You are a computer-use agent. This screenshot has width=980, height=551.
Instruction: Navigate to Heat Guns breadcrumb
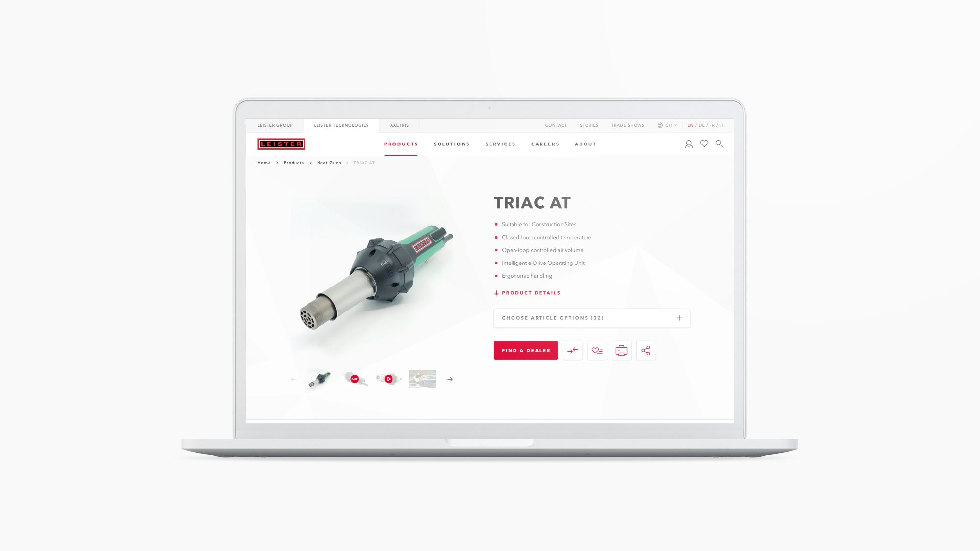tap(328, 162)
